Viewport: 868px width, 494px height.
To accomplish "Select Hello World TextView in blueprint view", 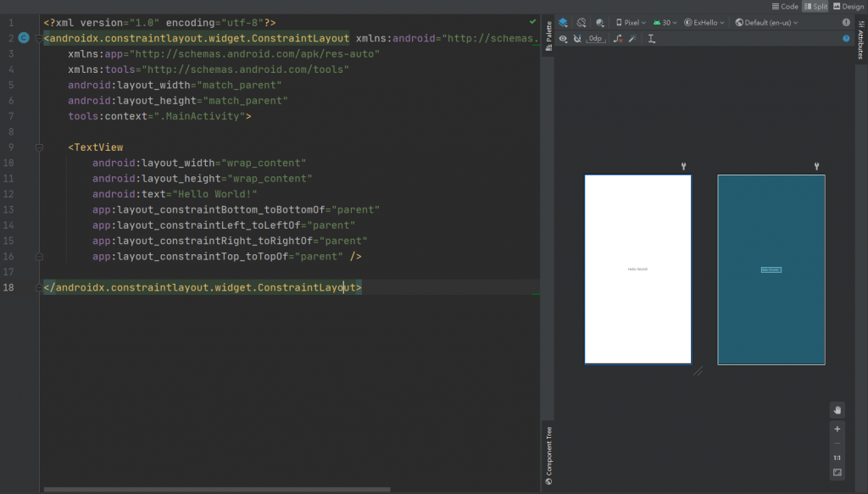I will [x=771, y=270].
